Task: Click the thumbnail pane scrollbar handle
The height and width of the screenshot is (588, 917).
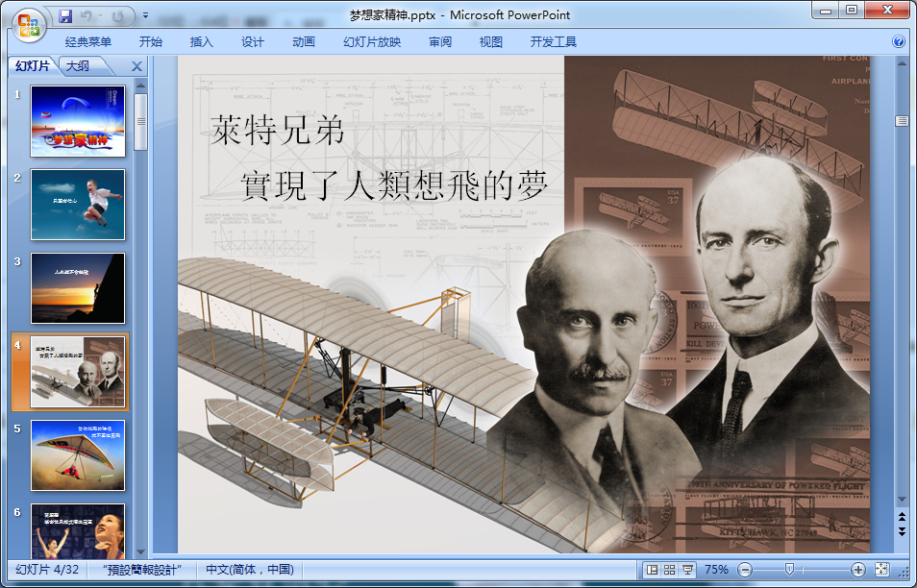Action: [x=140, y=122]
